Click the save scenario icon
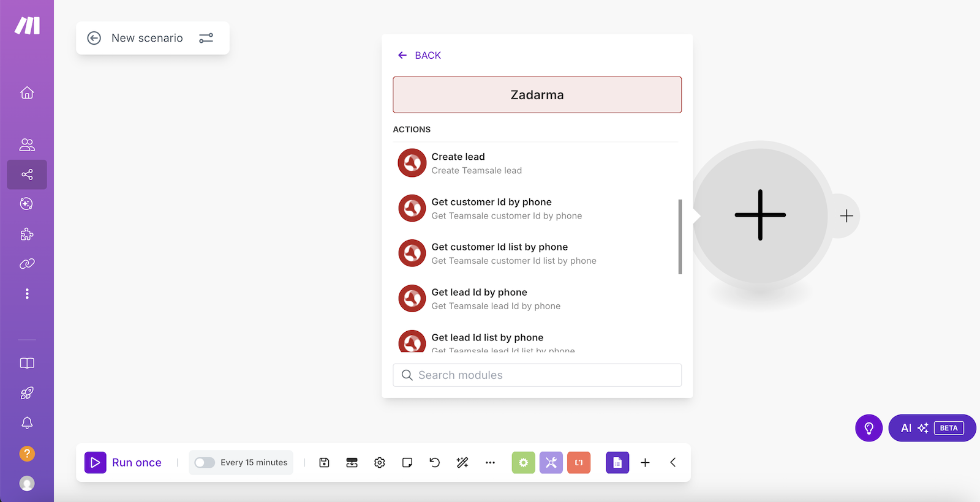 pos(324,463)
